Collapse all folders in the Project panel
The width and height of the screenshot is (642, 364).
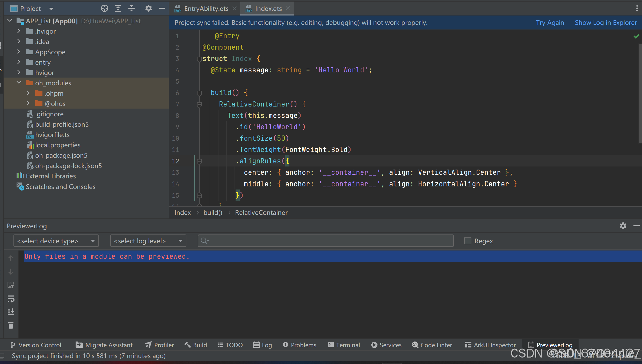[x=132, y=8]
